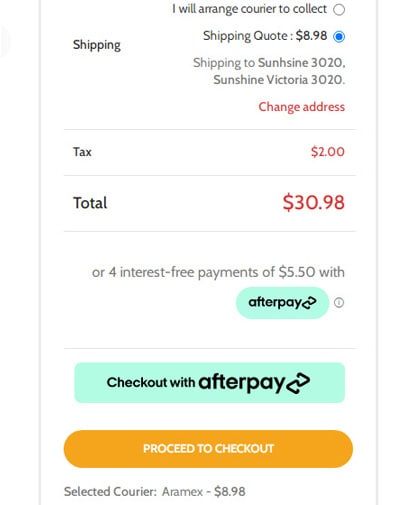Open the Afterpay info circle icon

pos(339,303)
